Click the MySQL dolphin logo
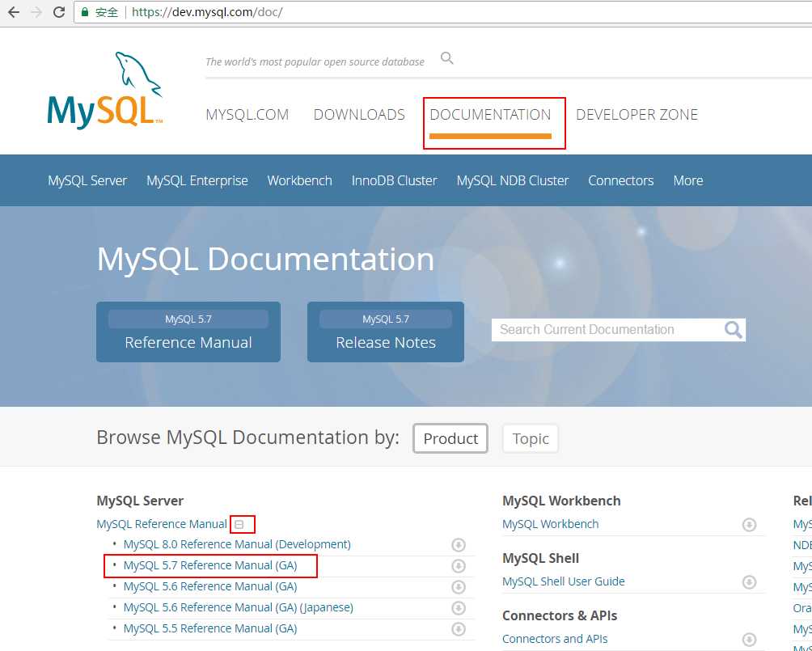Image resolution: width=812 pixels, height=651 pixels. [x=104, y=91]
